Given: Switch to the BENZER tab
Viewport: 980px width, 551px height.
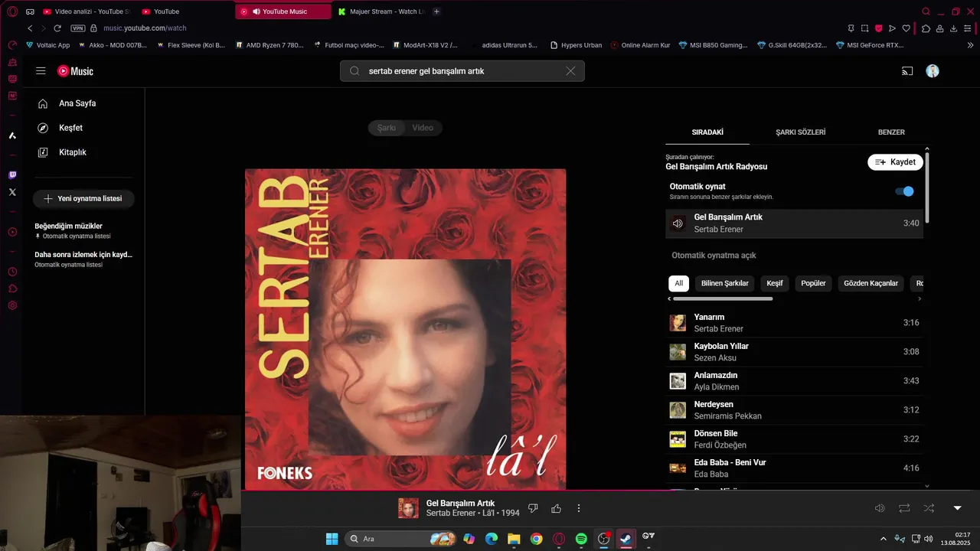Looking at the screenshot, I should click(891, 132).
